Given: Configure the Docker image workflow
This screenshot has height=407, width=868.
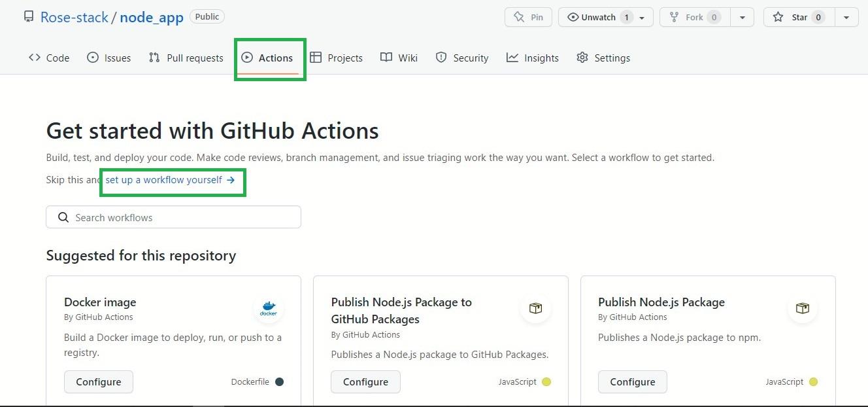Looking at the screenshot, I should pos(99,382).
